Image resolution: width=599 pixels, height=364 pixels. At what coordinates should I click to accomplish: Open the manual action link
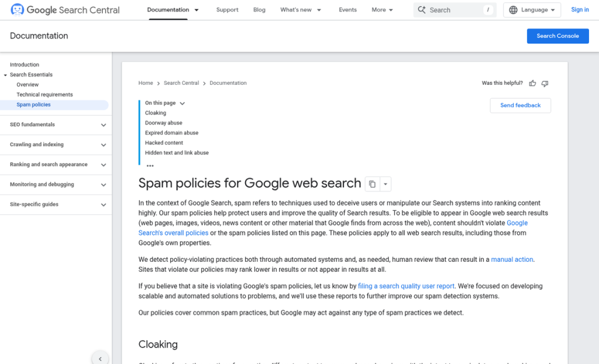coord(512,259)
